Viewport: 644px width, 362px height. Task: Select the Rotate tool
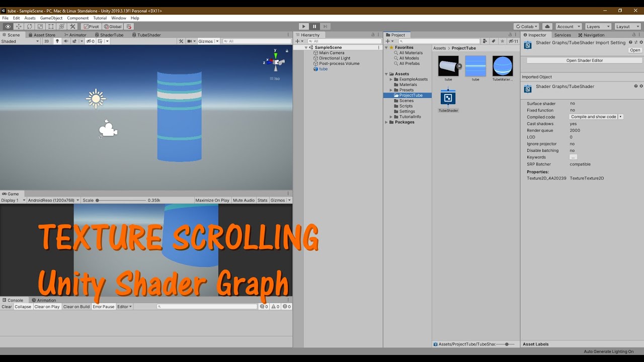(30, 27)
